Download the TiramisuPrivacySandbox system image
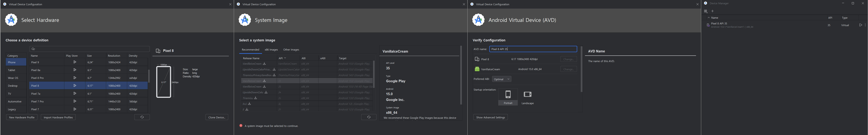 [x=274, y=75]
